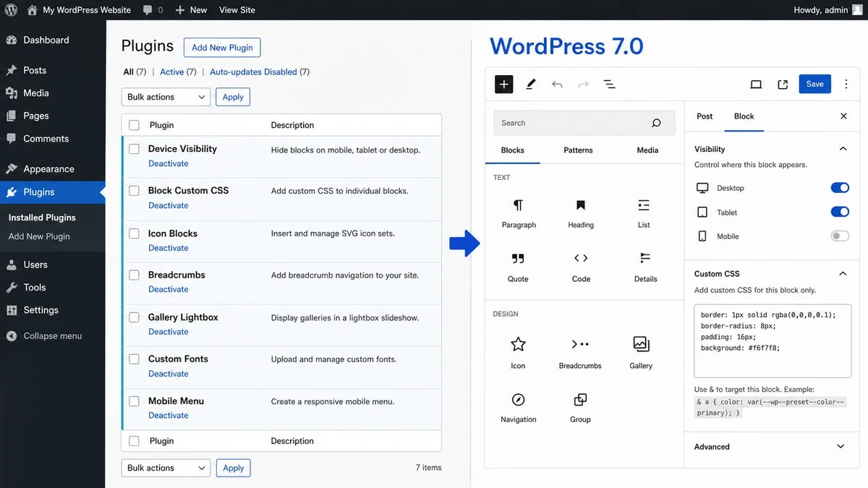Insert a List block
The width and height of the screenshot is (868, 488).
point(644,213)
